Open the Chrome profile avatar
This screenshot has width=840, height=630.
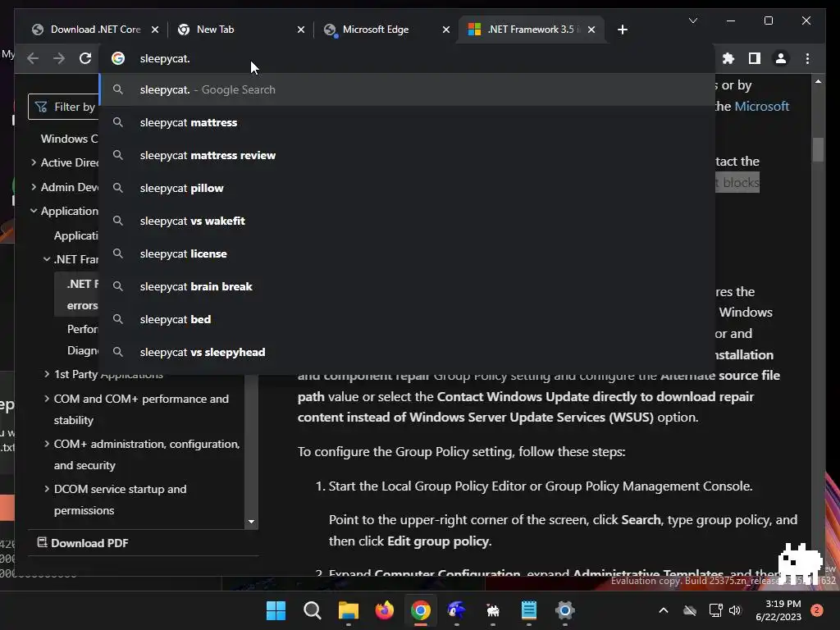[781, 58]
